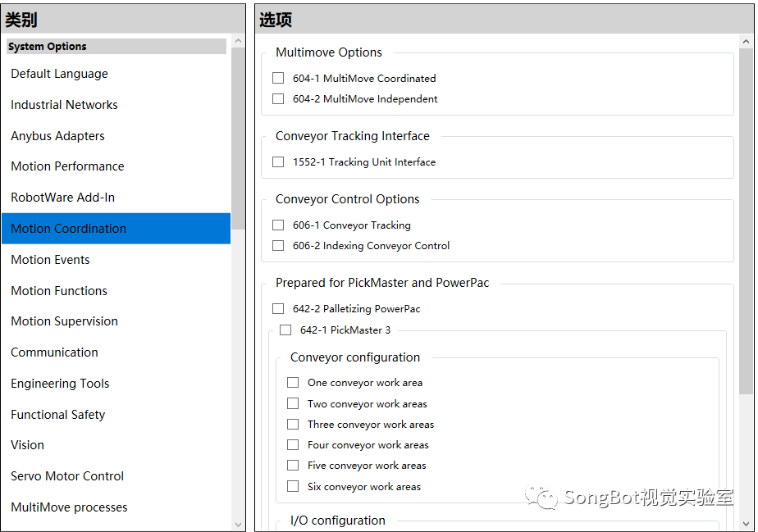Screen dimensions: 758x532
Task: Click the I/O configuration group title
Action: pos(338,521)
